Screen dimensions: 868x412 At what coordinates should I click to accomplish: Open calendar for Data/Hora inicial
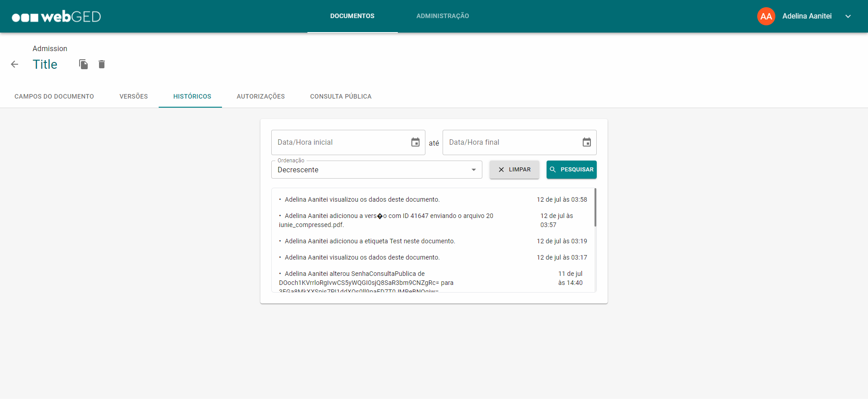coord(415,142)
